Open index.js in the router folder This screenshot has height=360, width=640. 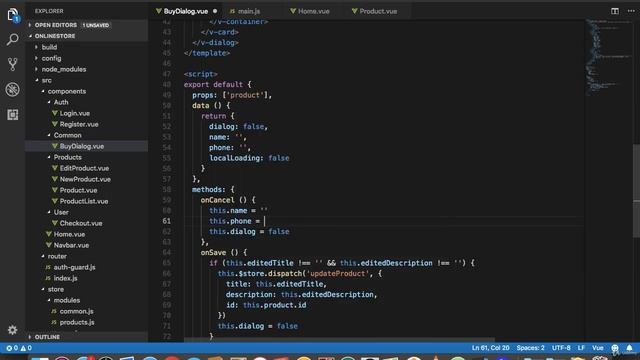[87, 278]
